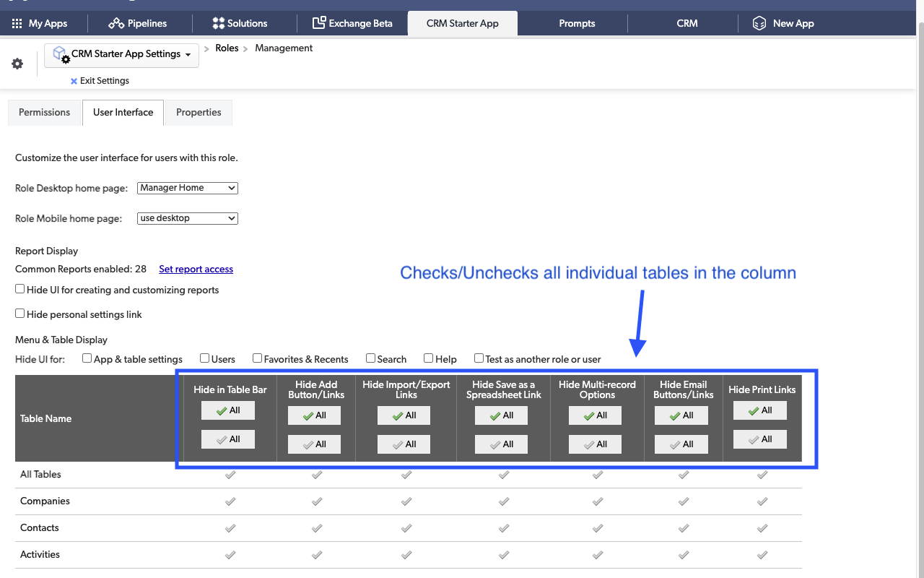Open the Role Desktop home page dropdown
The height and width of the screenshot is (578, 924).
pyautogui.click(x=187, y=188)
